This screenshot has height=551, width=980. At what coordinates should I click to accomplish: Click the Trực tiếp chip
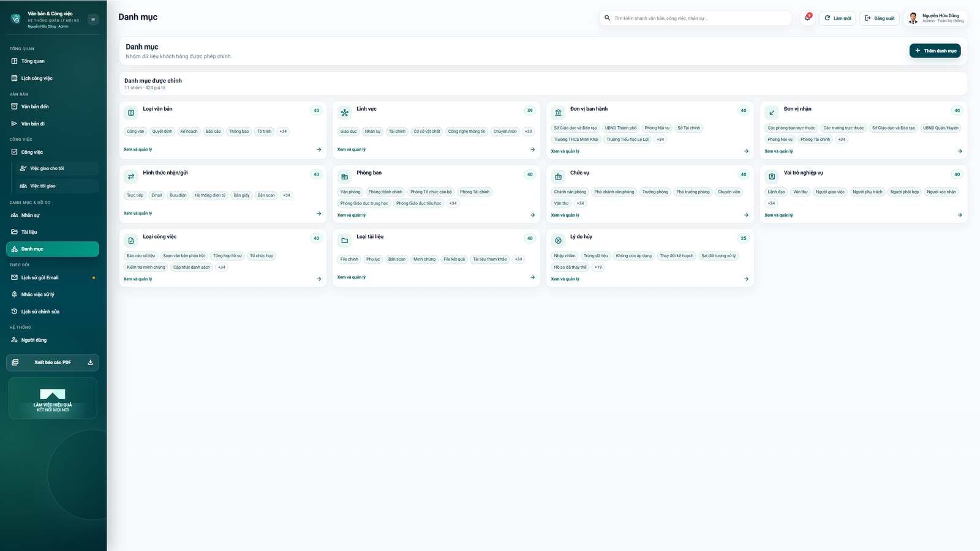point(135,195)
